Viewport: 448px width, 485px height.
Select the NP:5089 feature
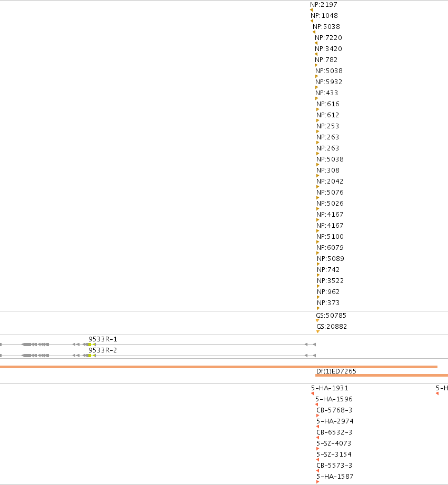pos(331,259)
